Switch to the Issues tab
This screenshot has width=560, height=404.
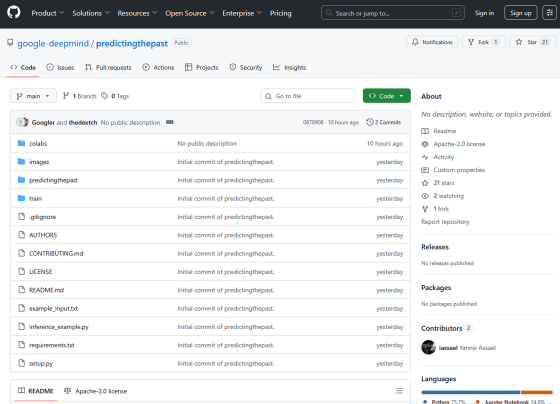[60, 67]
